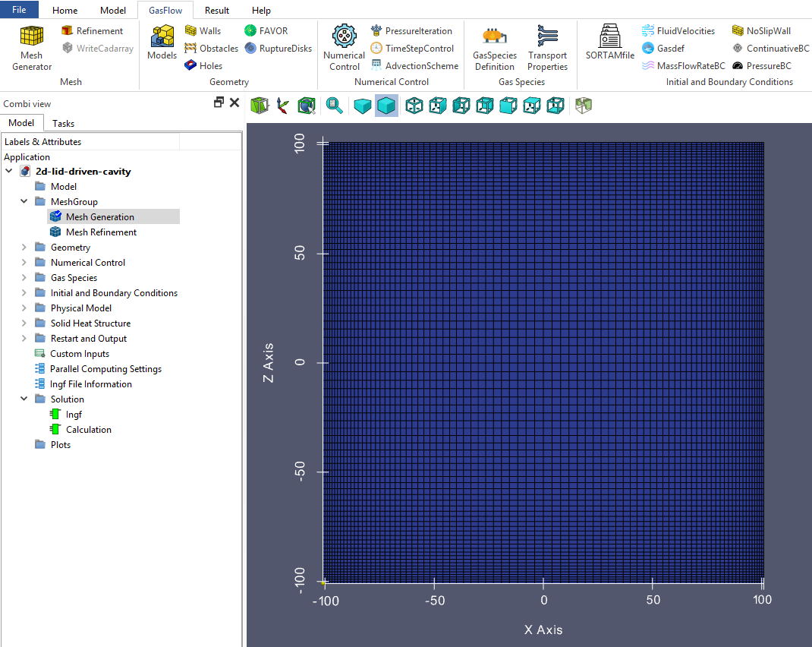The height and width of the screenshot is (647, 812).
Task: Open GasSpecies Definition
Action: tap(494, 48)
